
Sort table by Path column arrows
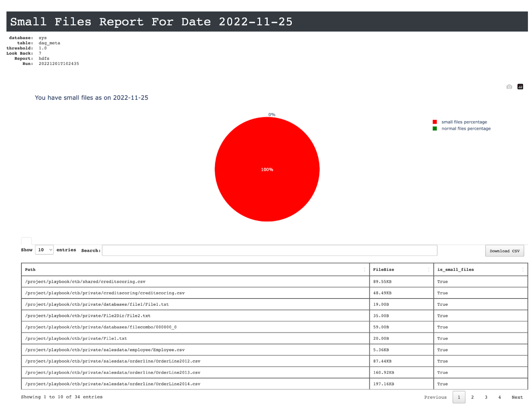pos(364,269)
